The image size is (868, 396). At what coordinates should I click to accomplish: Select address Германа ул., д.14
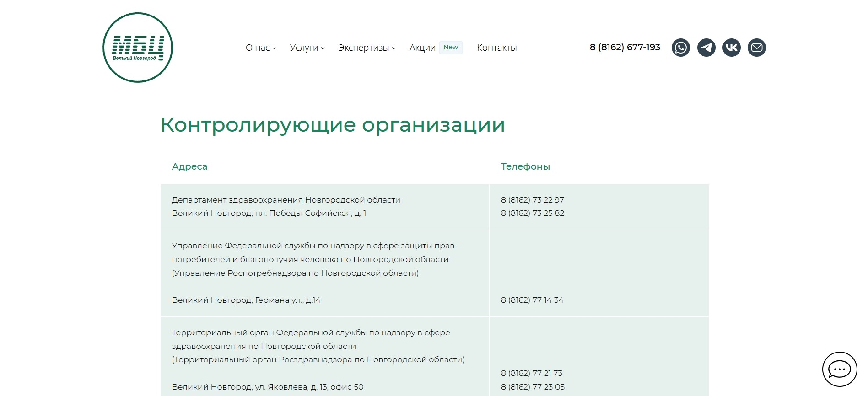coord(288,300)
